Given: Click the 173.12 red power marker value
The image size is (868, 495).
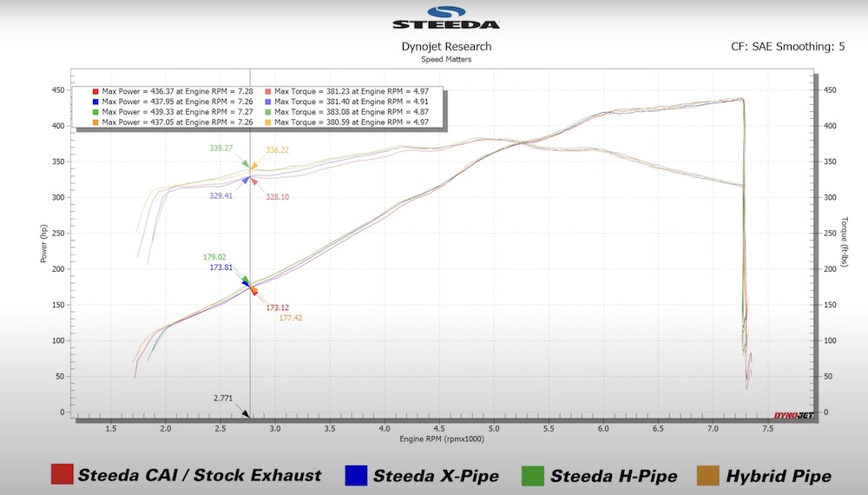Looking at the screenshot, I should [278, 307].
